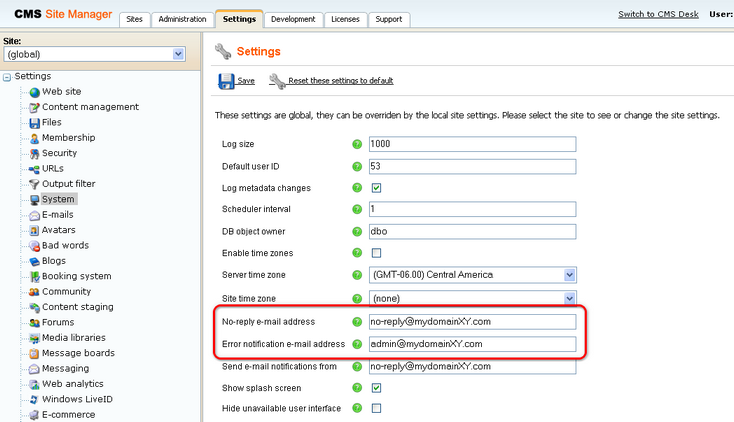734x422 pixels.
Task: Click the Security padlock icon in tree
Action: point(34,153)
